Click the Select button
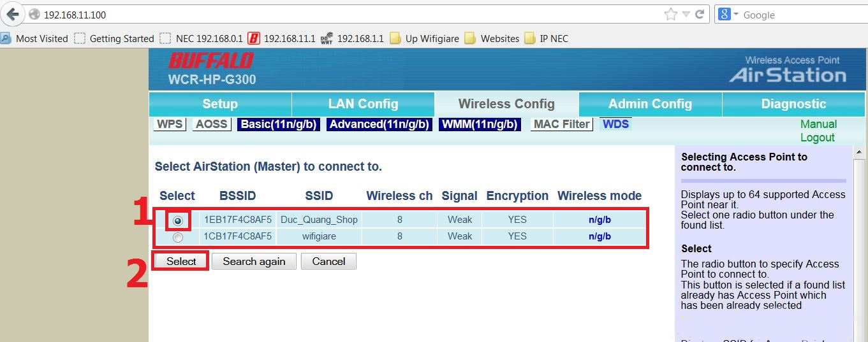The width and height of the screenshot is (868, 342). (181, 261)
